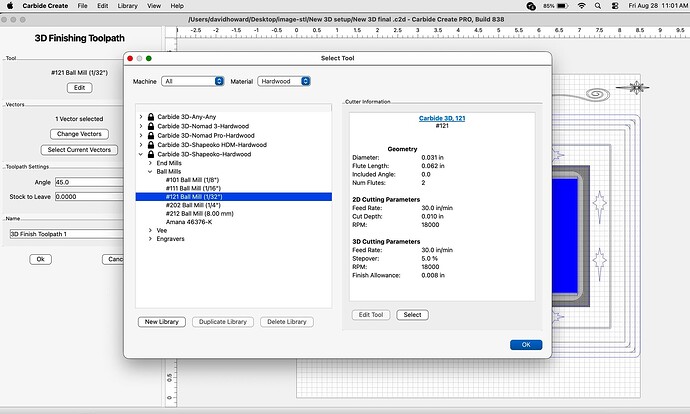The height and width of the screenshot is (414, 690).
Task: Open Spotlight search icon
Action: point(598,6)
